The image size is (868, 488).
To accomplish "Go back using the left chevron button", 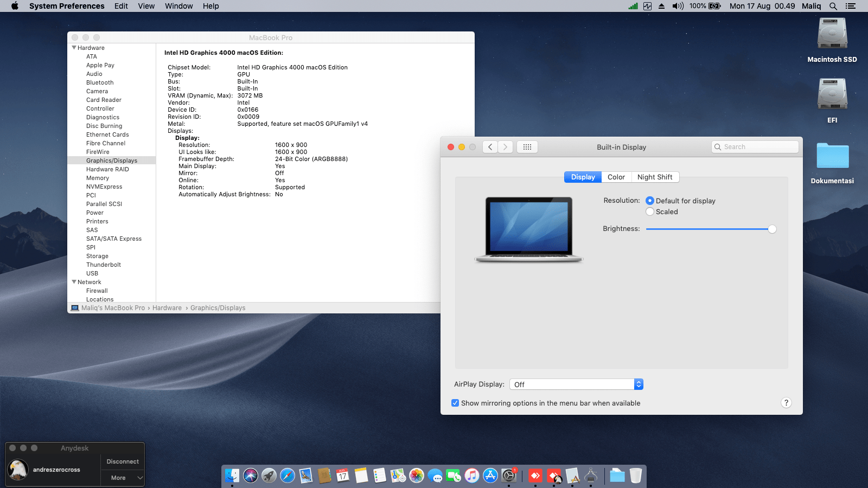I will (x=490, y=147).
